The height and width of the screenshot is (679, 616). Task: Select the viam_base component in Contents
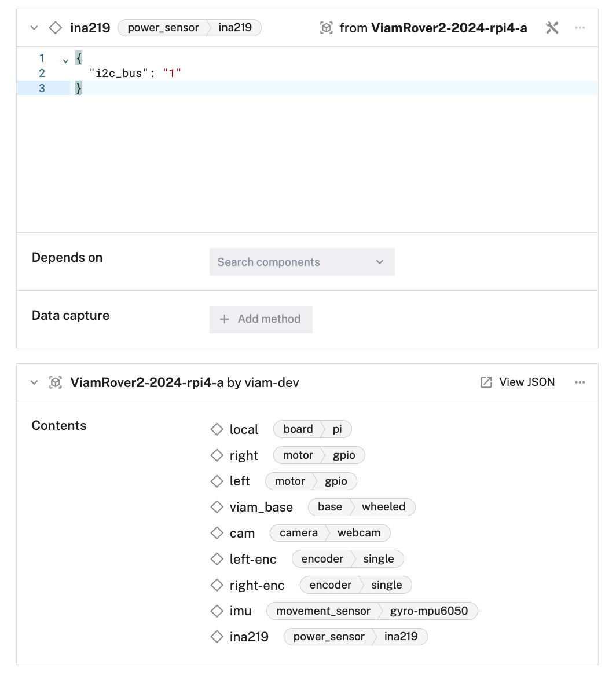pos(261,508)
